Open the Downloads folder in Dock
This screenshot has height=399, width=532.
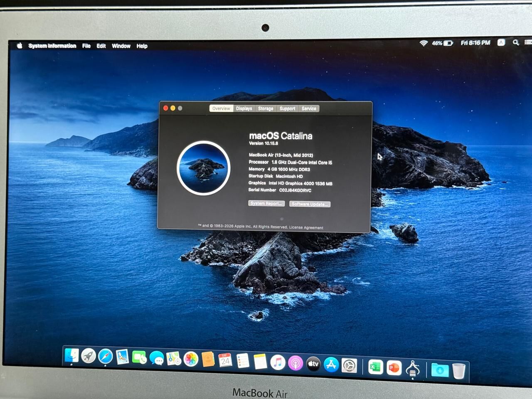(440, 369)
